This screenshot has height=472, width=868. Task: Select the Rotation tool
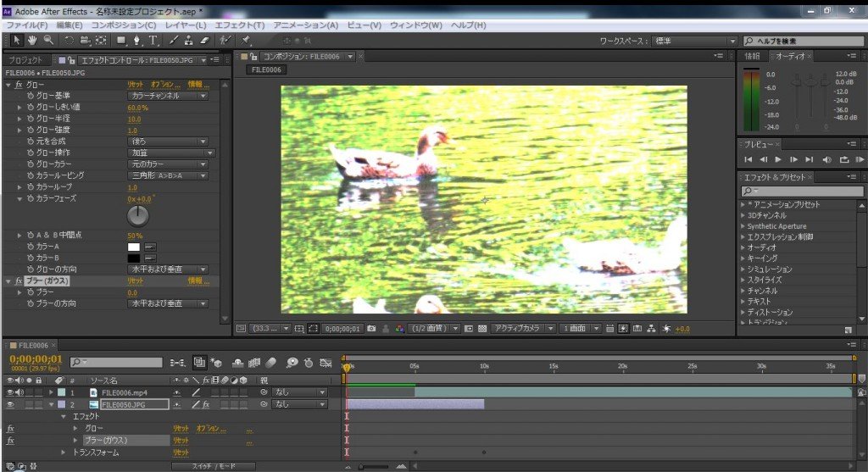point(69,41)
